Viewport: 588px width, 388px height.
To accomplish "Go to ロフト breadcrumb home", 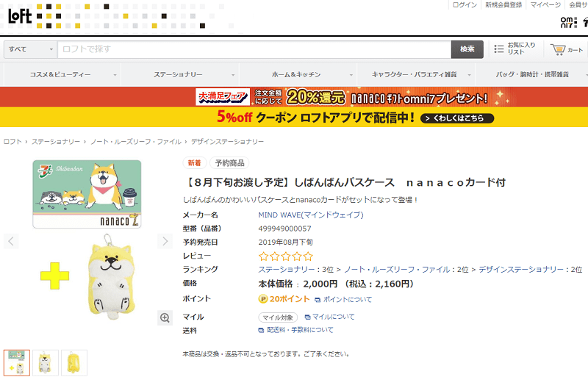I will [x=12, y=142].
